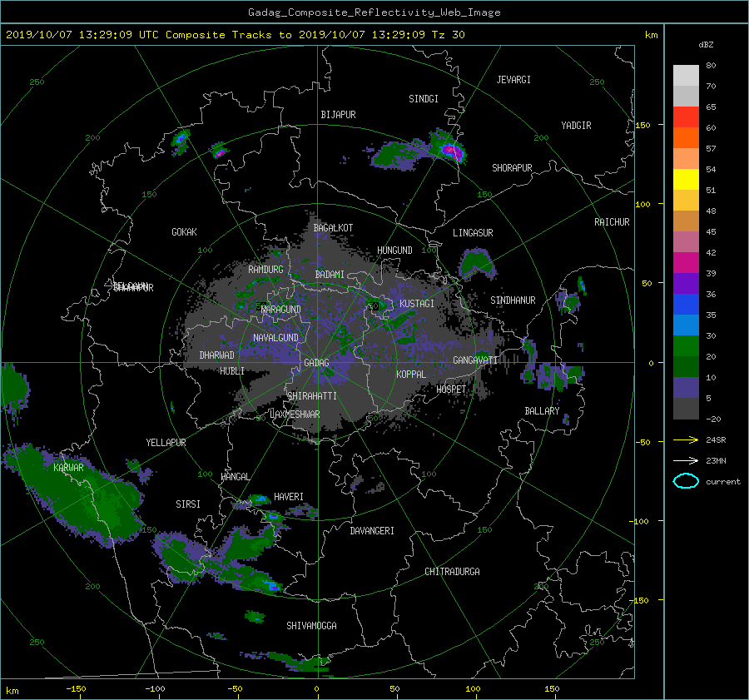Click the yellow 24SR arrow legend icon
The height and width of the screenshot is (700, 749).
(x=686, y=439)
